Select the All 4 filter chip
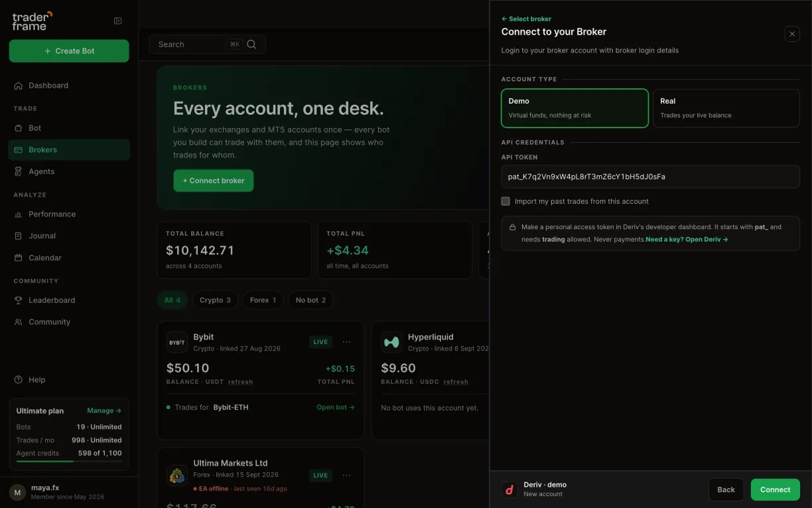812x508 pixels. 172,300
